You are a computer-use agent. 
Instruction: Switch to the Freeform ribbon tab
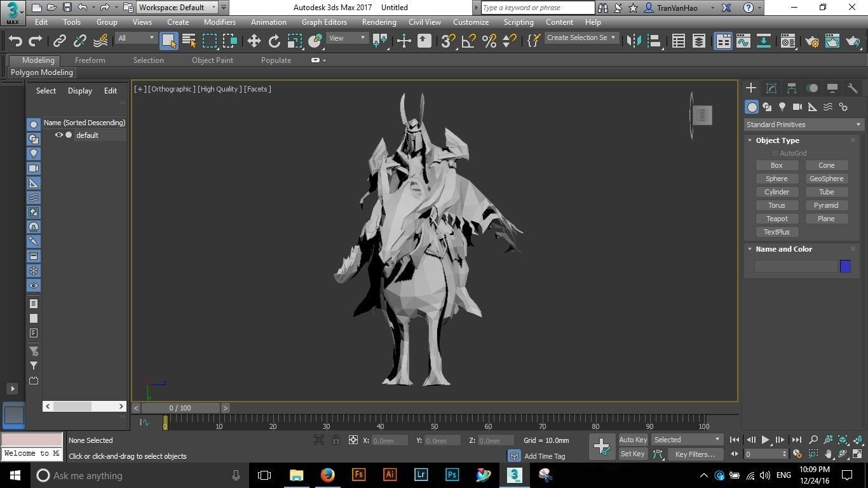coord(90,60)
